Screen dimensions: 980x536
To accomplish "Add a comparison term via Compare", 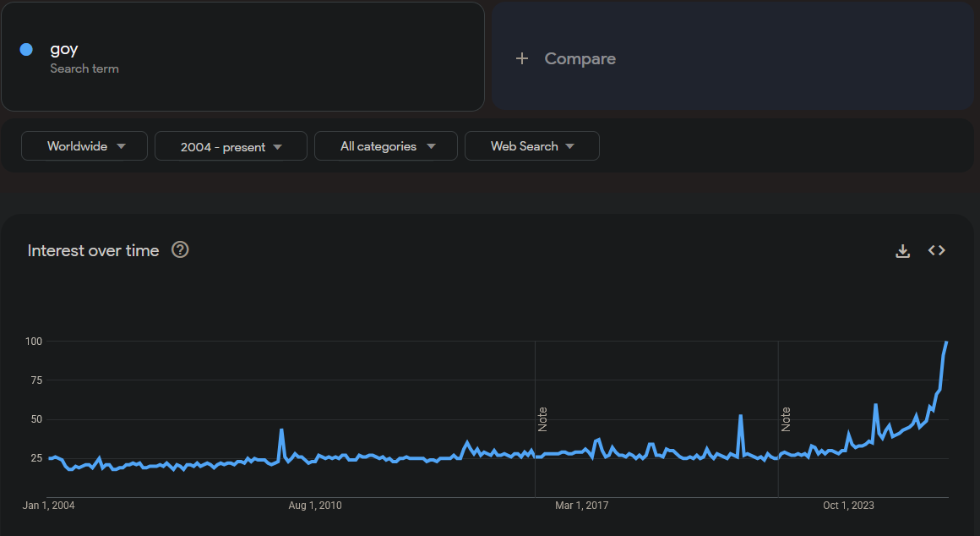I will tap(732, 57).
